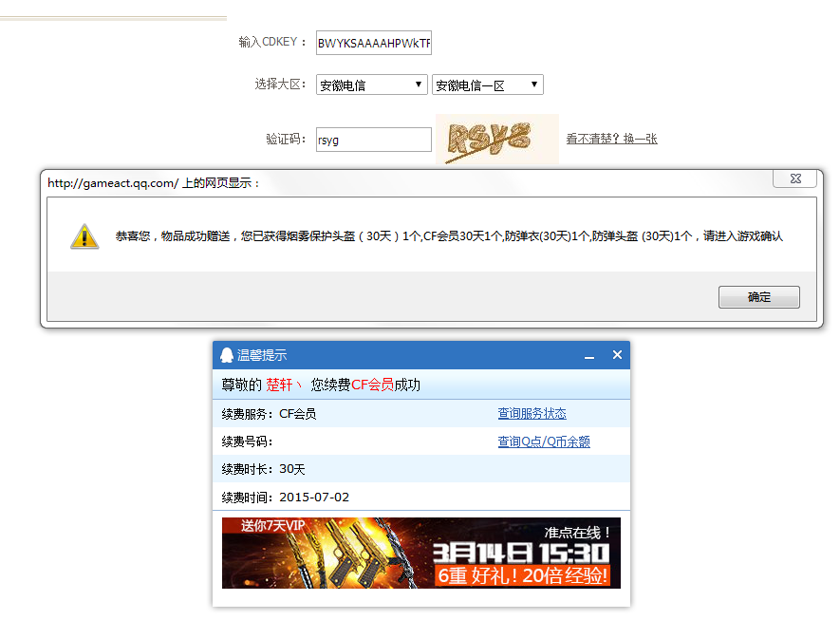The image size is (840, 620).
Task: Close the gameact.qq.com alert dialog
Action: point(795,178)
